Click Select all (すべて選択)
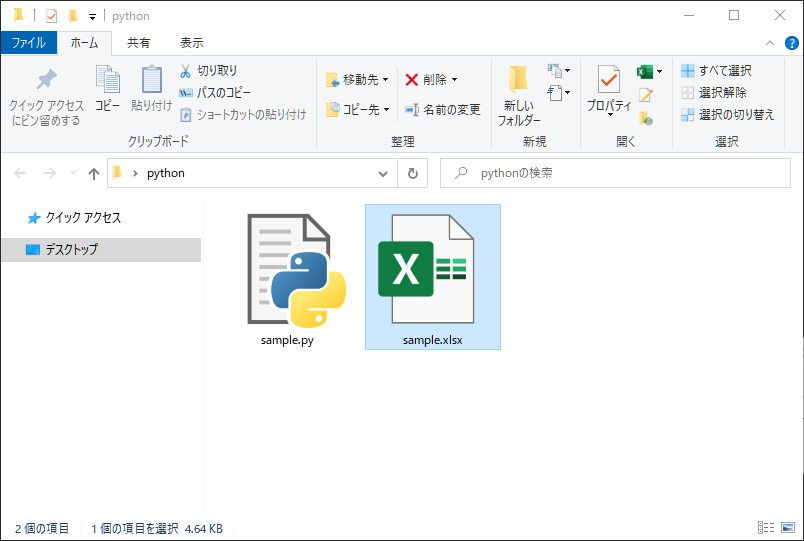The height and width of the screenshot is (541, 804). [x=716, y=71]
